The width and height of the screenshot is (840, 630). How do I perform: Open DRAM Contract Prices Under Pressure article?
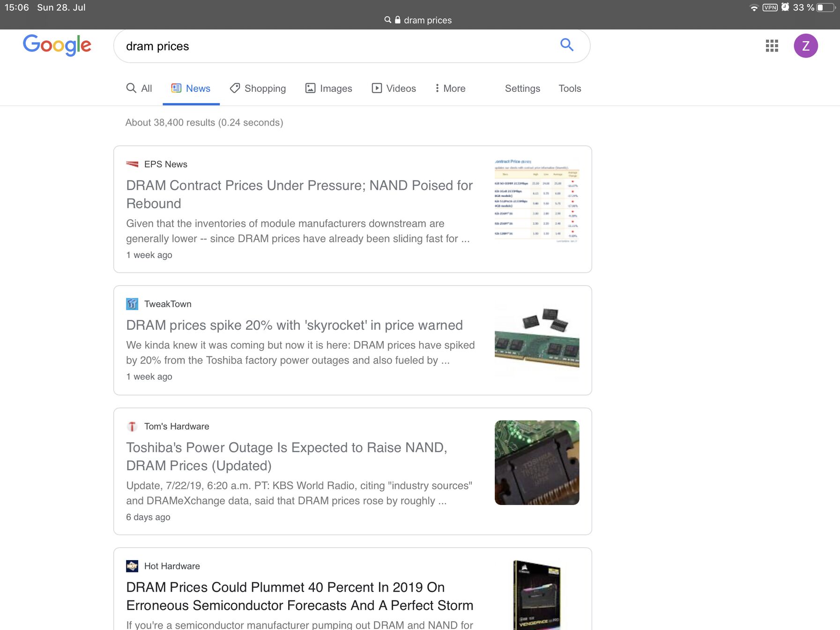(x=299, y=194)
